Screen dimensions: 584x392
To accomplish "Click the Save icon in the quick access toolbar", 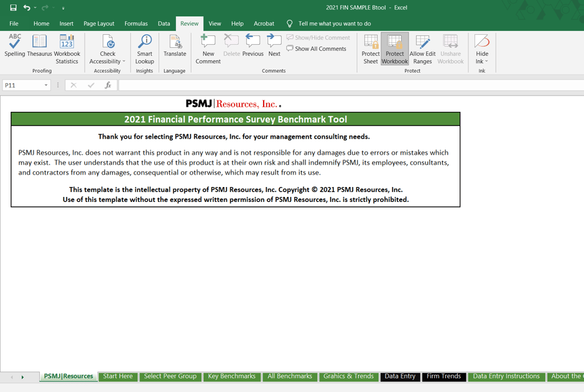I will (13, 7).
